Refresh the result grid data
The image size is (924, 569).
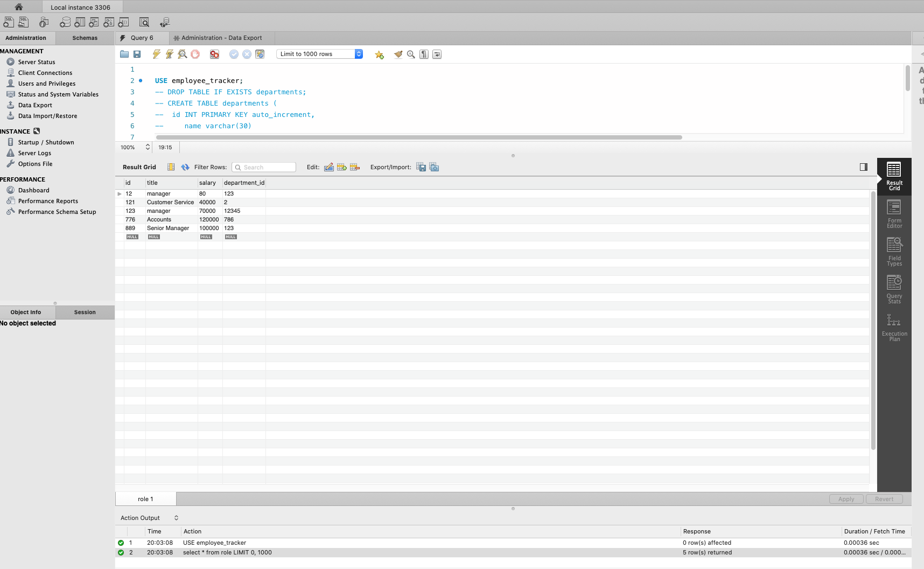click(185, 167)
